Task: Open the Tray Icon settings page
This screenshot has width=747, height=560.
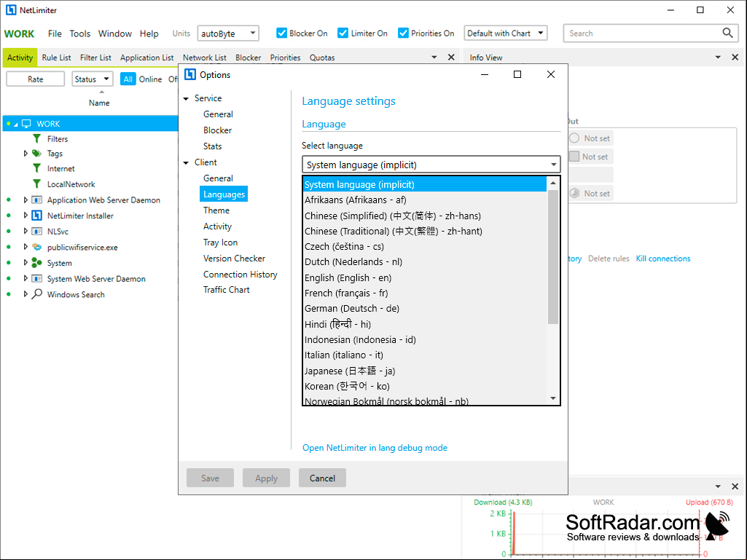Action: 220,242
